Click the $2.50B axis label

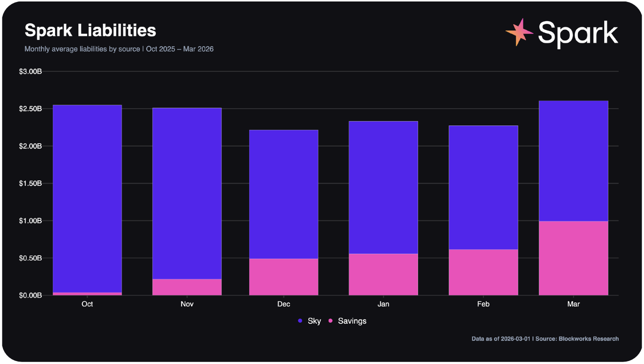pos(31,109)
